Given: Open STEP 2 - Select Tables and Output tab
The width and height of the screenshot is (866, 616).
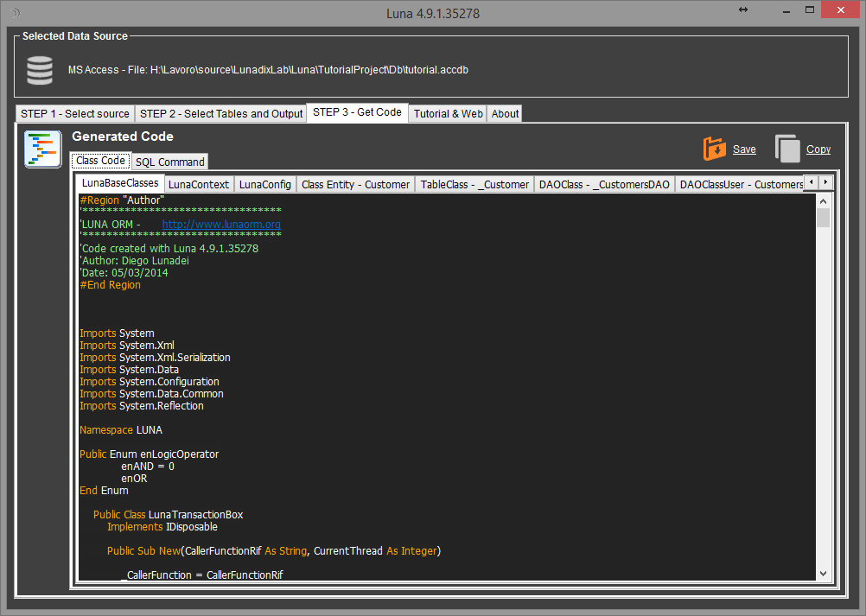Looking at the screenshot, I should click(x=221, y=114).
